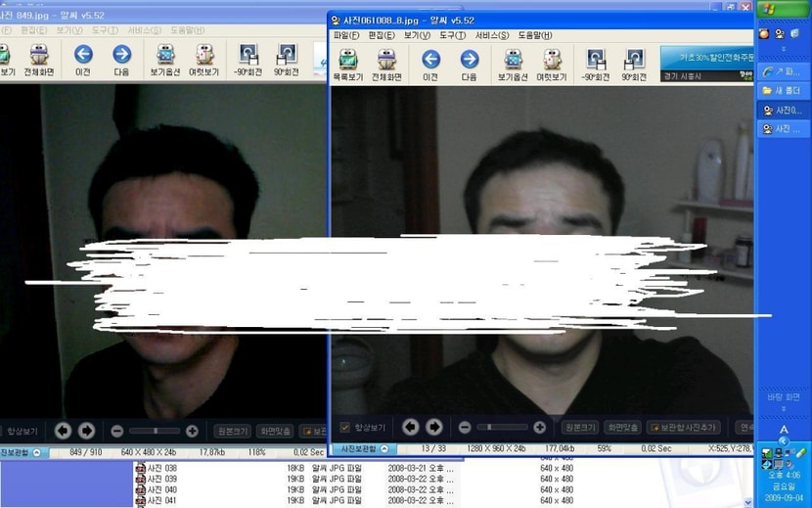Click previous arrow in back window bottom bar
Viewport: 812px width, 508px height.
[x=64, y=431]
